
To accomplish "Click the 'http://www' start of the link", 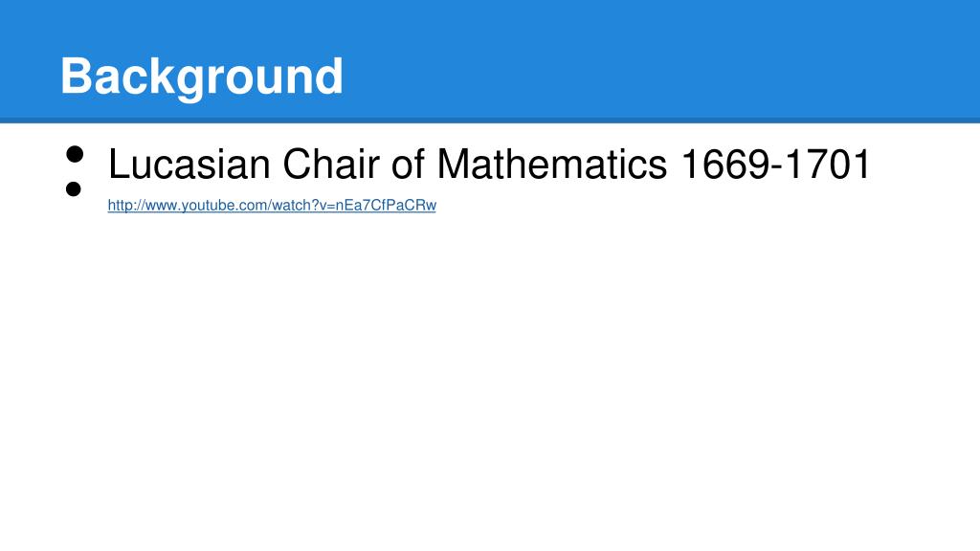I will 143,206.
